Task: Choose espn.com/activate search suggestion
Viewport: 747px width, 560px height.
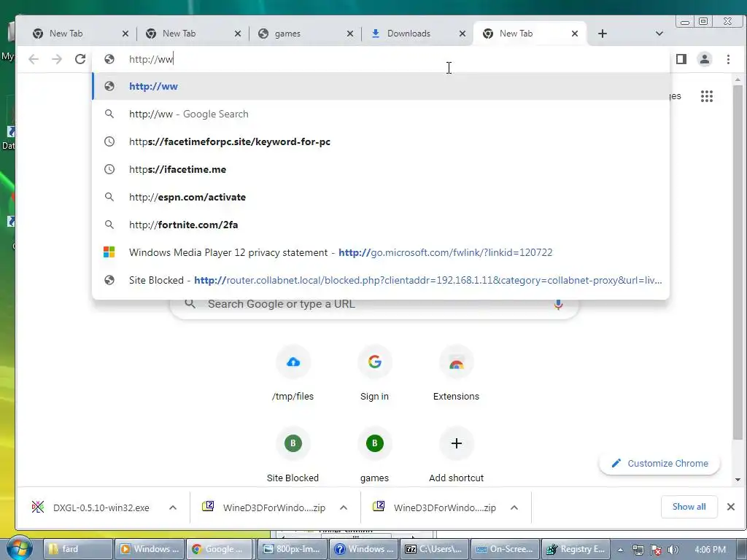Action: pyautogui.click(x=381, y=197)
